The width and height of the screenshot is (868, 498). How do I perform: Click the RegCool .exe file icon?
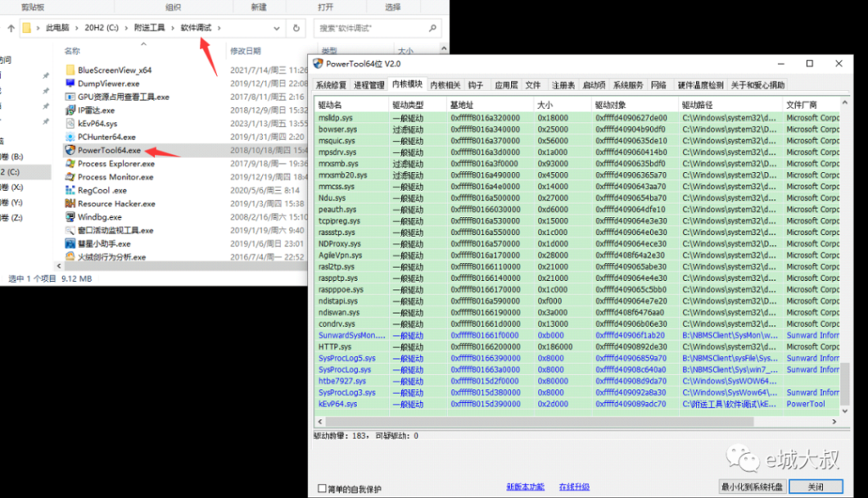point(70,191)
